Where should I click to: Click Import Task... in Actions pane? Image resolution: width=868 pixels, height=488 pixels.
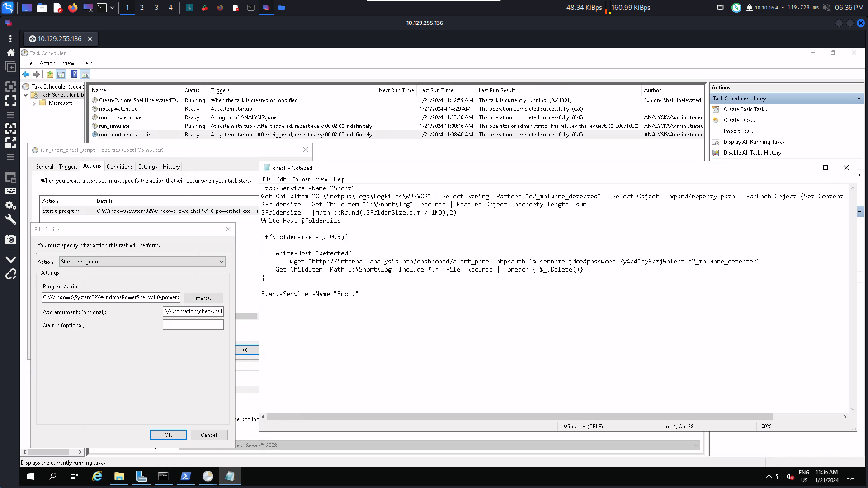[x=740, y=131]
